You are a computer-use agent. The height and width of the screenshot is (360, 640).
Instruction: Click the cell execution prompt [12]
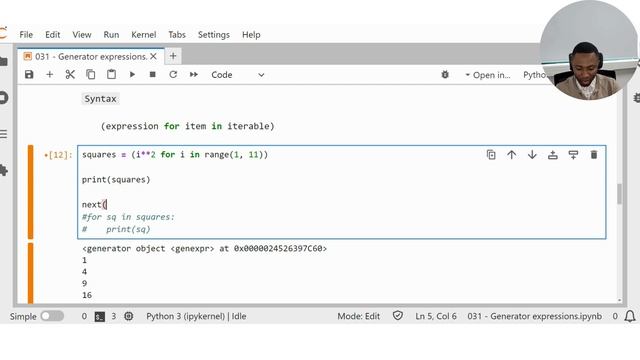(x=58, y=155)
